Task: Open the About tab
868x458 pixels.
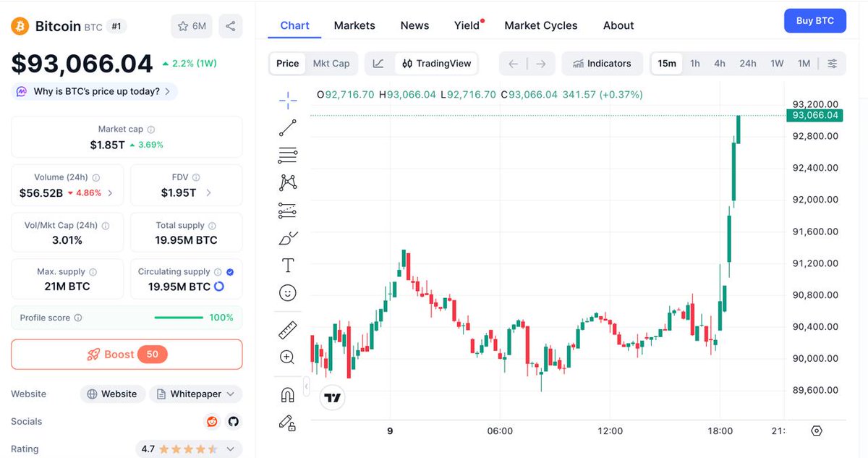Action: coord(618,25)
